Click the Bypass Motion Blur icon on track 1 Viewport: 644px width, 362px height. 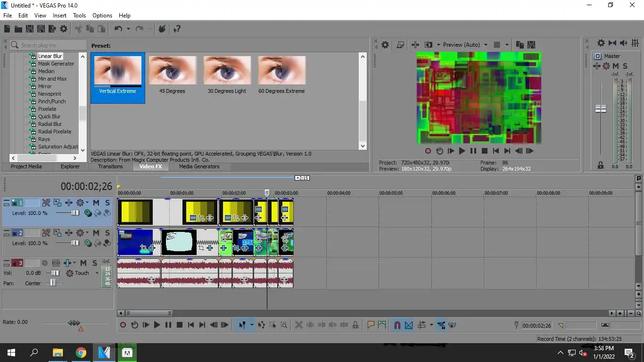(x=46, y=203)
